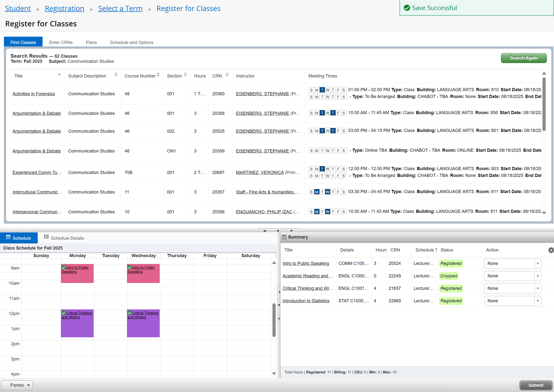The image size is (554, 392).
Task: Sort by CRN column arrows
Action: coord(227,75)
